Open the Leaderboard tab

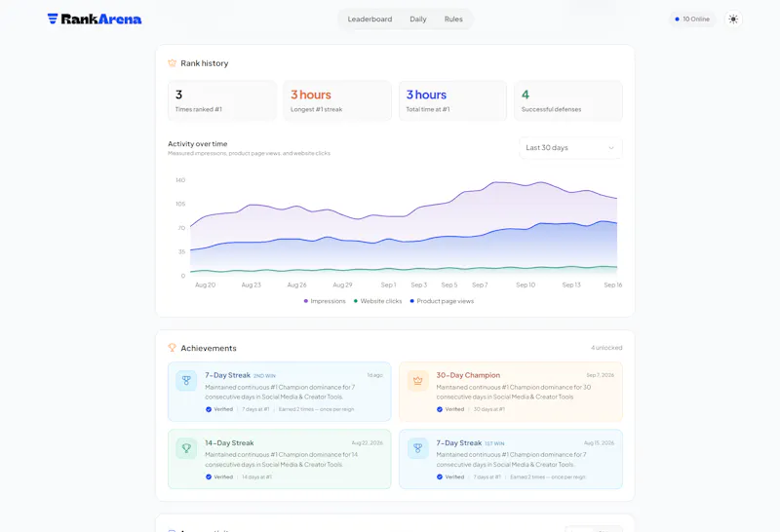370,19
